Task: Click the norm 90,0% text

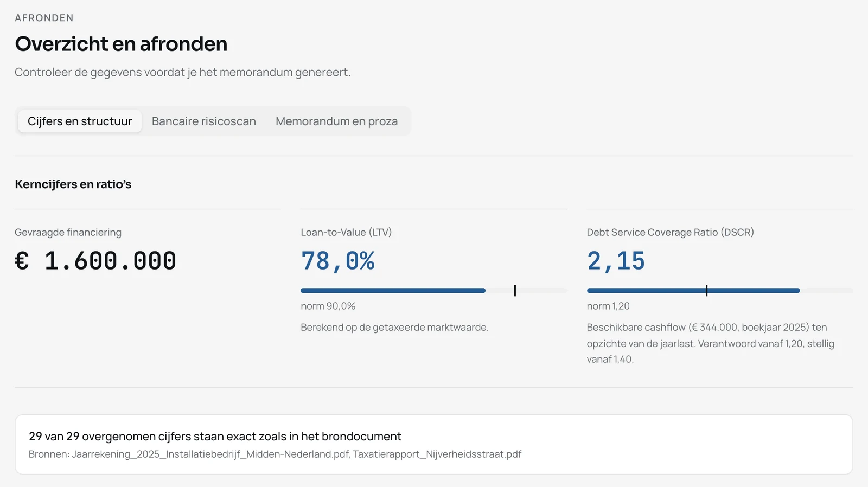Action: click(x=328, y=306)
